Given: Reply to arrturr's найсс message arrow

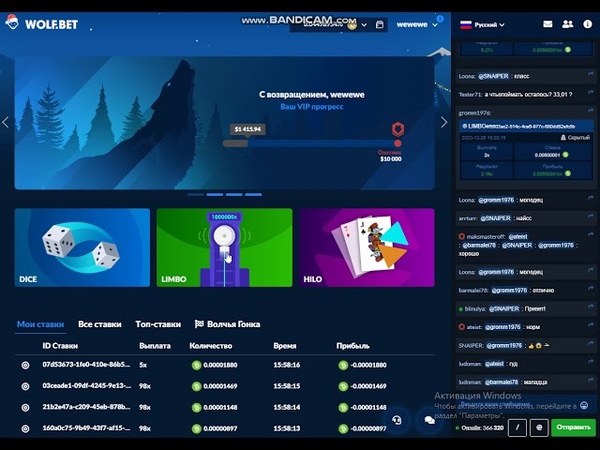Looking at the screenshot, I should pyautogui.click(x=590, y=216).
